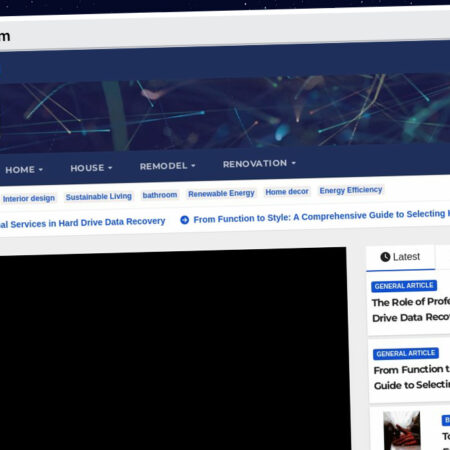Click the bathroom tag
The image size is (450, 450).
(x=160, y=195)
